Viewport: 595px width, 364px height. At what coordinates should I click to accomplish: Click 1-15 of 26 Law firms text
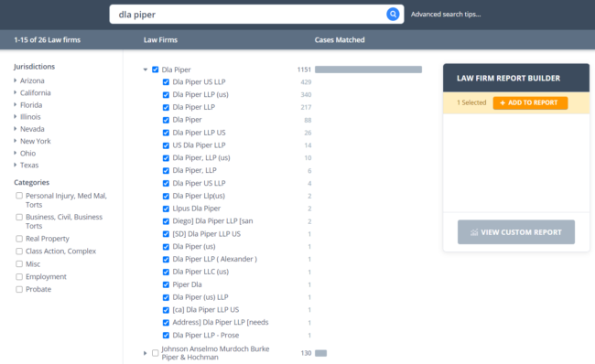[47, 40]
